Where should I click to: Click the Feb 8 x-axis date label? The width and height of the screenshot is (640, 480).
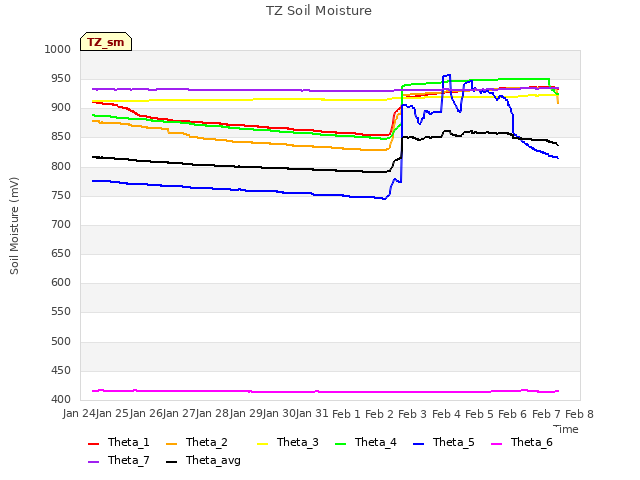click(579, 414)
